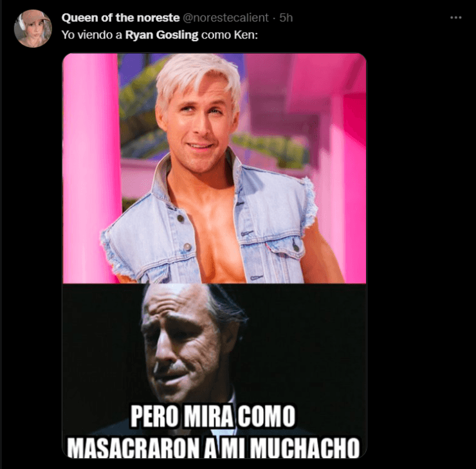Open the Queen of the noreste display name
476x469 pixels.
point(120,18)
